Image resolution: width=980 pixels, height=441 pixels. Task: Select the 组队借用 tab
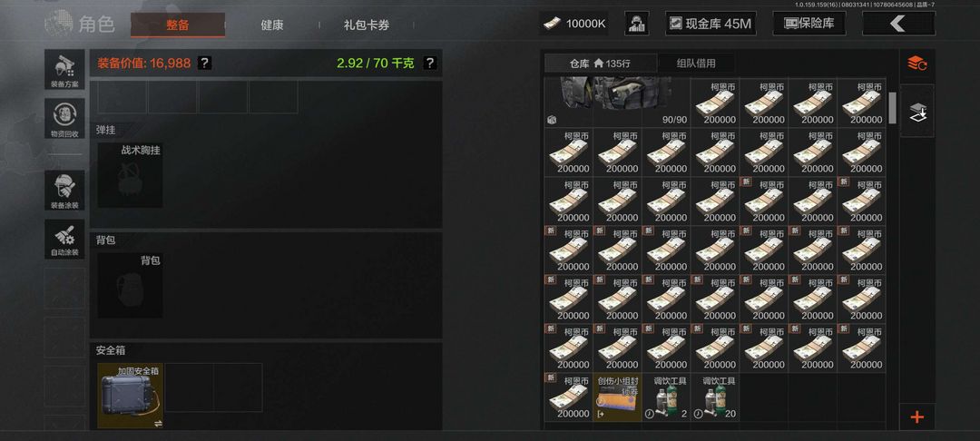tap(696, 64)
